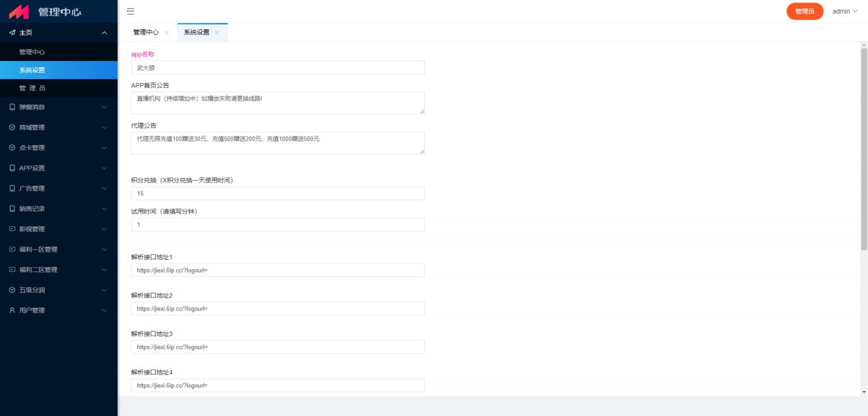This screenshot has width=868, height=416.
Task: Click the vertical scrollbar thumb
Action: tap(864, 149)
